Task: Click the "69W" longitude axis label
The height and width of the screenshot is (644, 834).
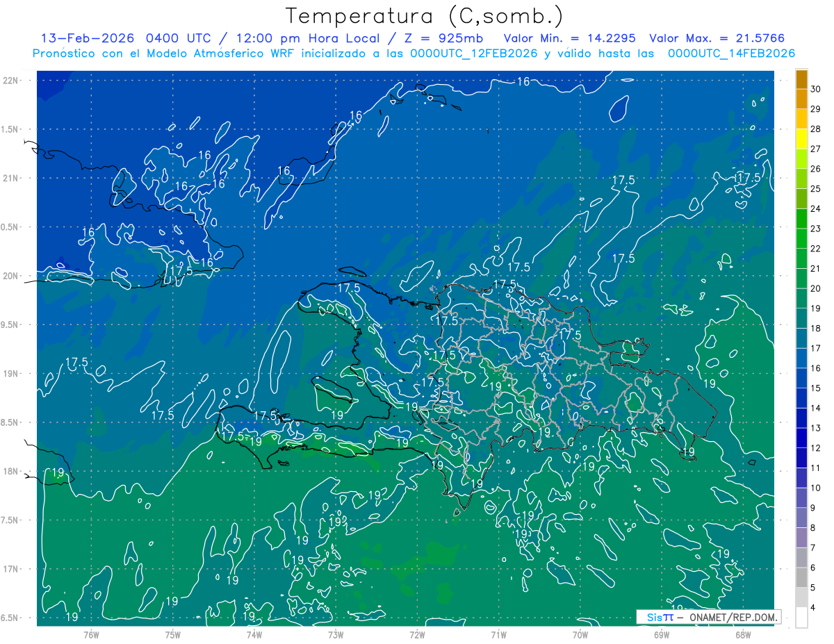Action: click(x=662, y=635)
